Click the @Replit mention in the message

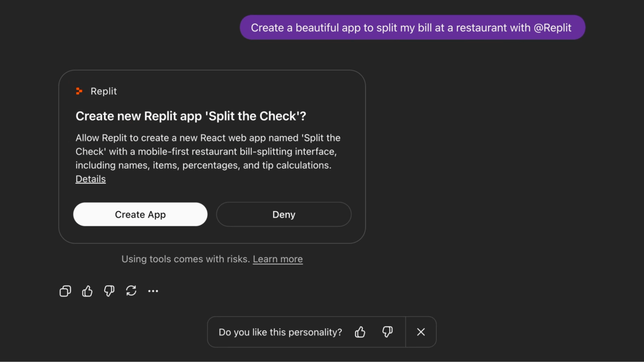coord(552,28)
